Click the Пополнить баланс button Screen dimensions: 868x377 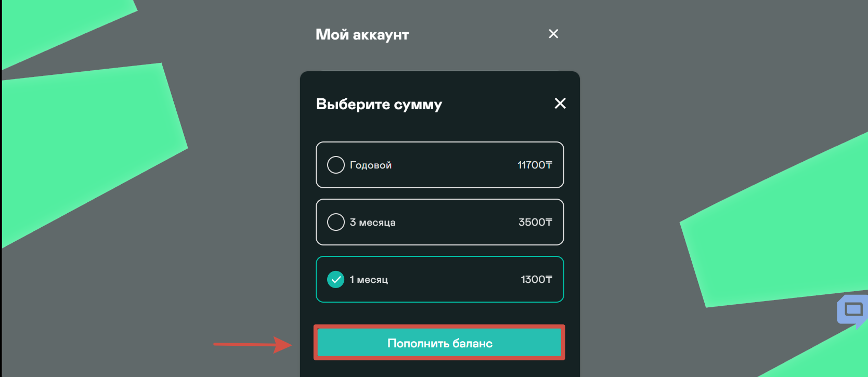pos(439,343)
